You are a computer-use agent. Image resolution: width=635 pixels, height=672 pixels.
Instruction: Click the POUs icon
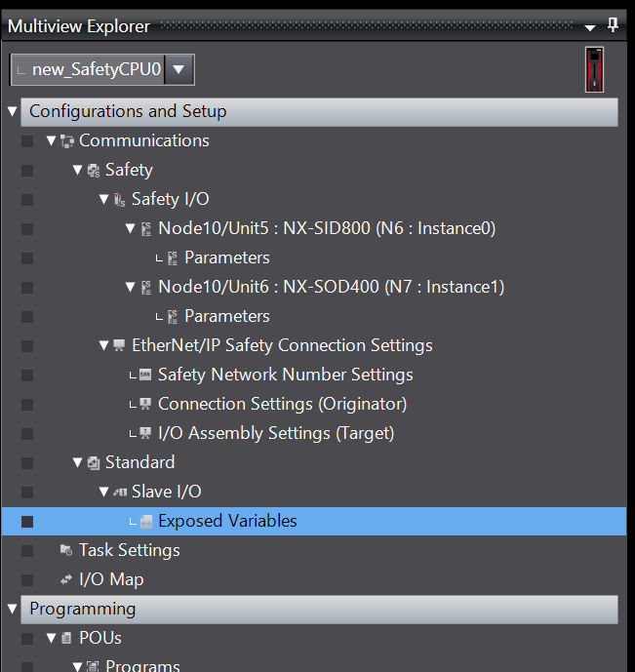(x=66, y=638)
